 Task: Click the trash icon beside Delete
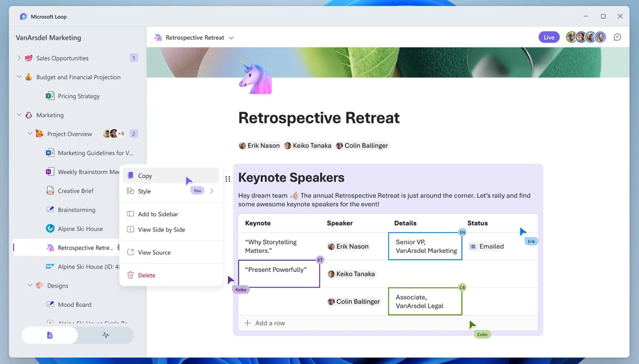click(130, 275)
